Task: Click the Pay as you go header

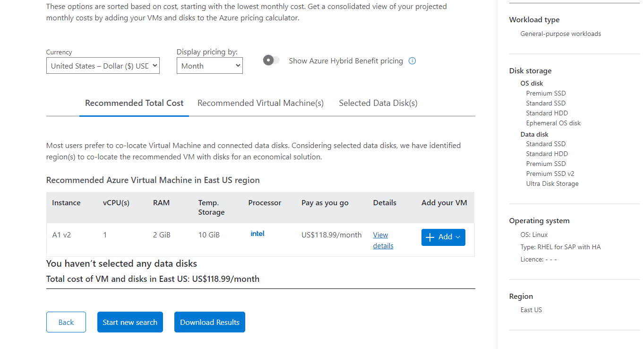Action: [x=325, y=202]
